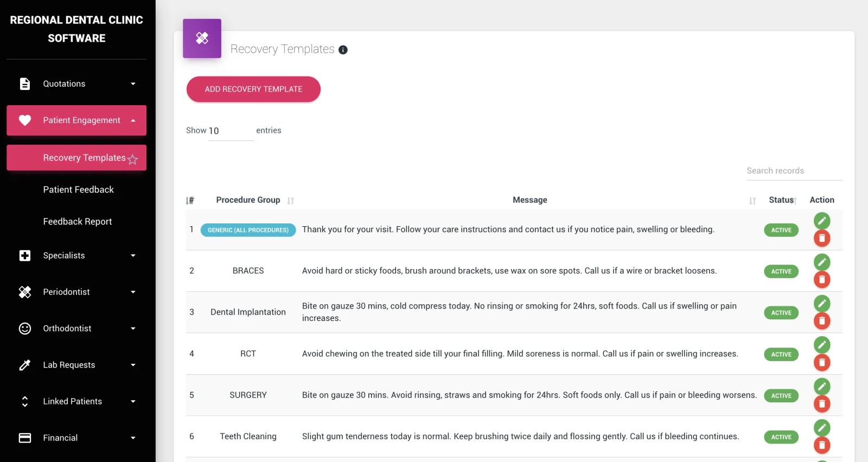Delete the Dental Implantation template
This screenshot has width=868, height=462.
point(822,321)
